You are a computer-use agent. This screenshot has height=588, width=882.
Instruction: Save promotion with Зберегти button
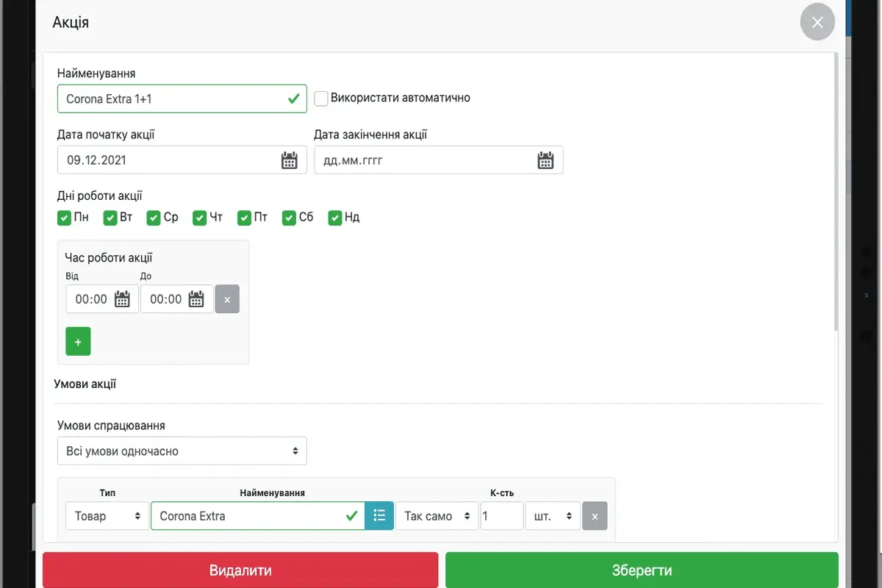coord(641,570)
